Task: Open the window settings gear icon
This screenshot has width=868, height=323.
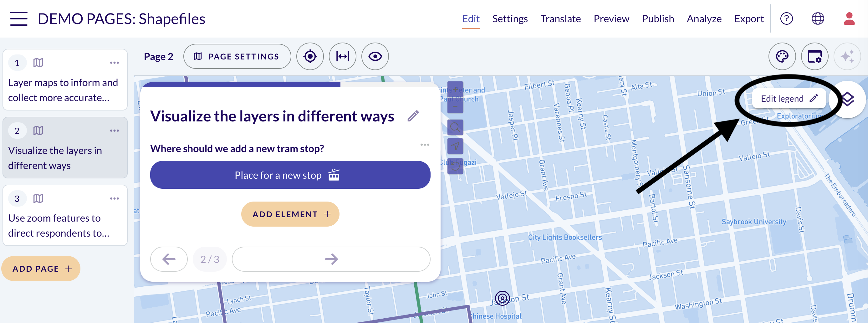Action: (814, 56)
